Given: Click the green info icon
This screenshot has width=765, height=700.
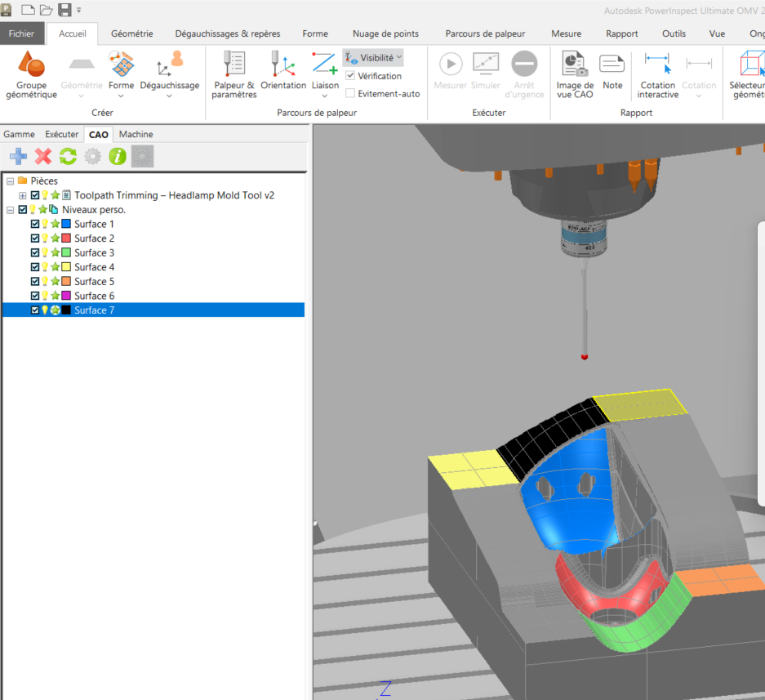Looking at the screenshot, I should click(x=118, y=157).
